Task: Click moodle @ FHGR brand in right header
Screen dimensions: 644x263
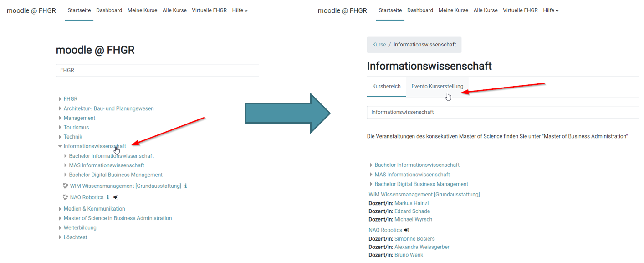Action: coord(342,10)
